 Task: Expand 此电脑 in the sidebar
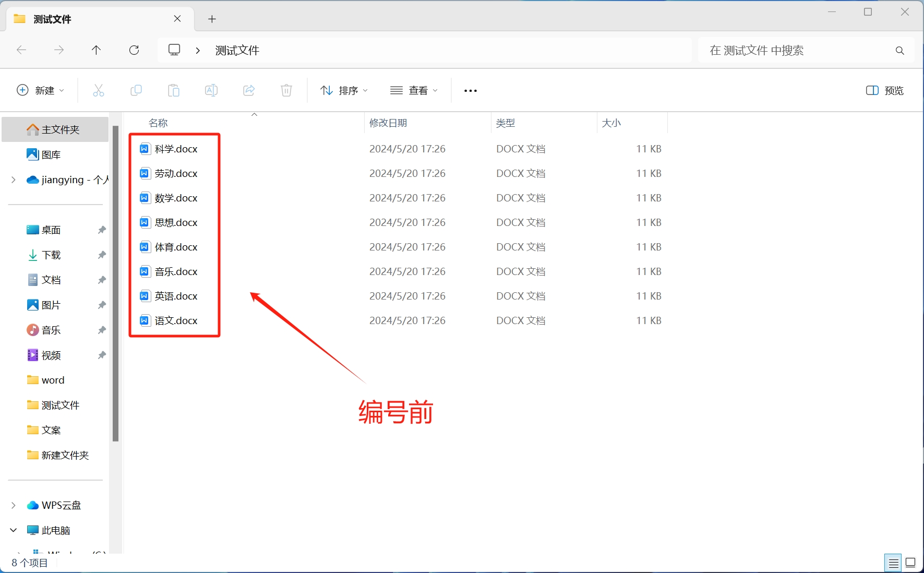[x=13, y=530]
